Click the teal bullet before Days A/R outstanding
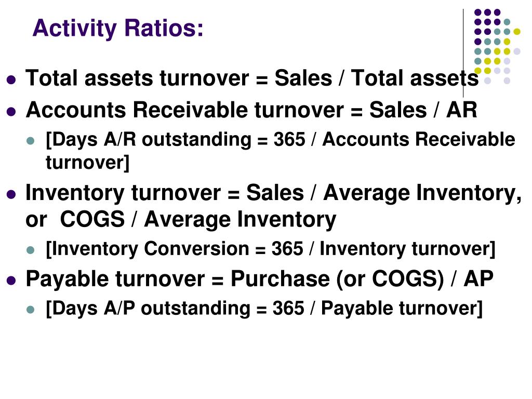The image size is (532, 399). click(x=31, y=141)
